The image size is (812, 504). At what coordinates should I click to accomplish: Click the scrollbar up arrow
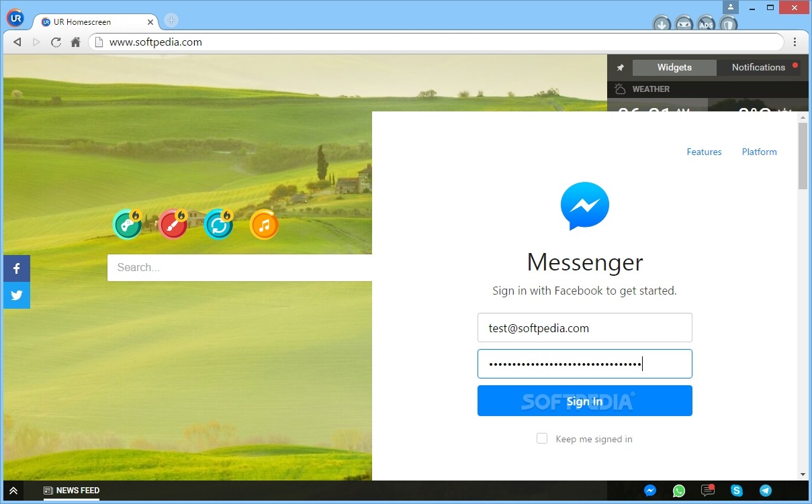pyautogui.click(x=803, y=117)
